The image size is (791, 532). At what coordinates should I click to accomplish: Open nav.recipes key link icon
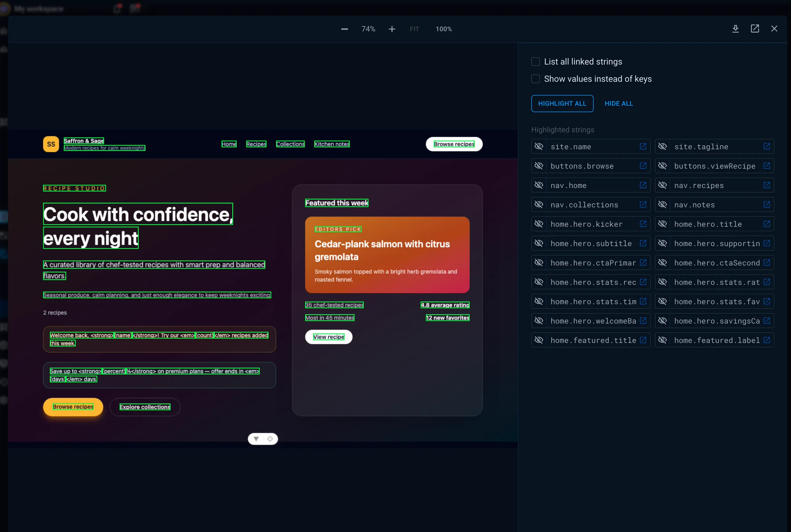point(767,185)
